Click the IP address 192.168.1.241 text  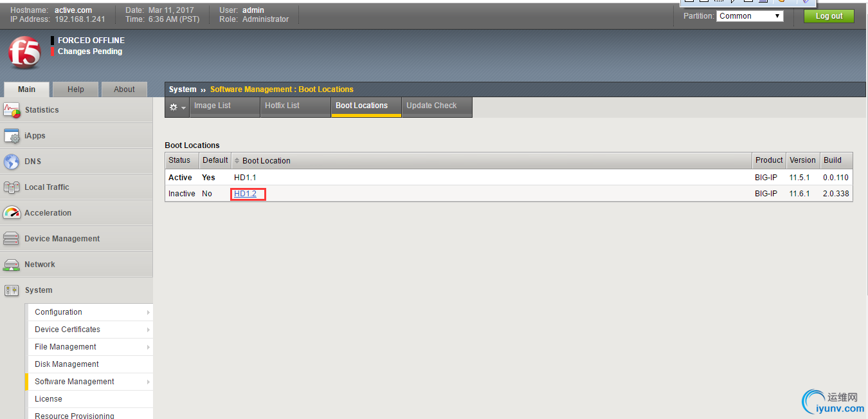[x=80, y=19]
